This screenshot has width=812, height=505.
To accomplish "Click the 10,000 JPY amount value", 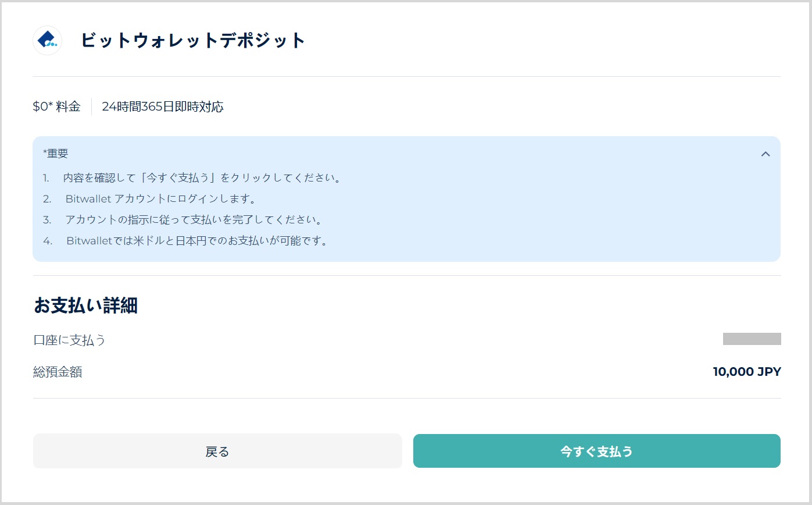I will [x=746, y=372].
